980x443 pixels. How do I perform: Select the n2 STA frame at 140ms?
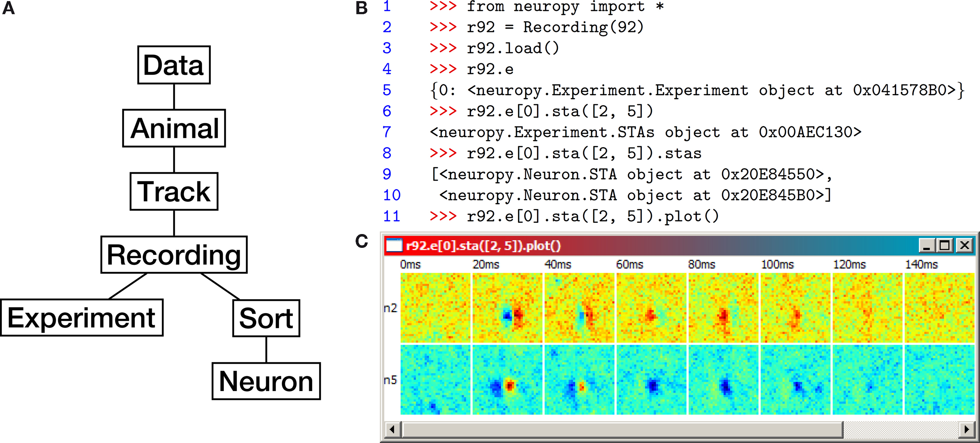click(939, 307)
